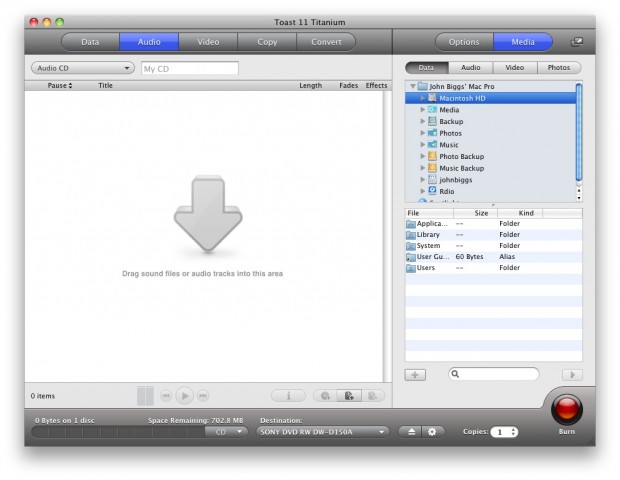The width and height of the screenshot is (620, 480).
Task: Adjust the Copies stepper
Action: [x=514, y=431]
